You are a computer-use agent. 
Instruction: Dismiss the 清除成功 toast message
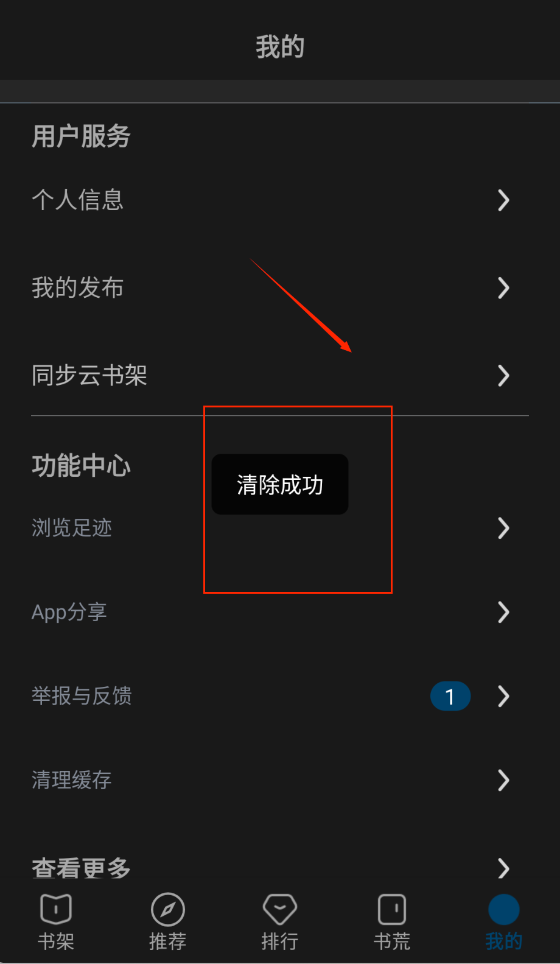(x=280, y=484)
